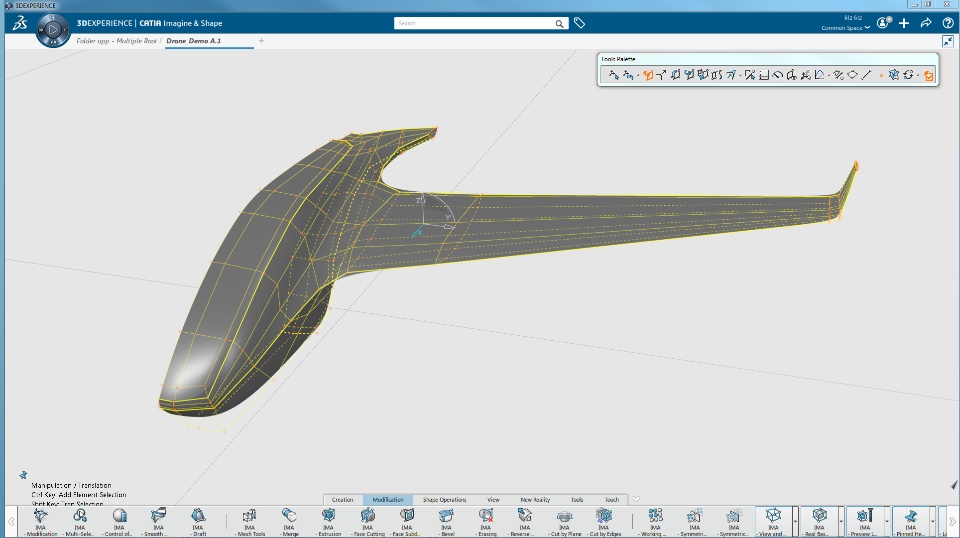
Task: Select the diamond plane icon in Tools Palette
Action: point(852,75)
